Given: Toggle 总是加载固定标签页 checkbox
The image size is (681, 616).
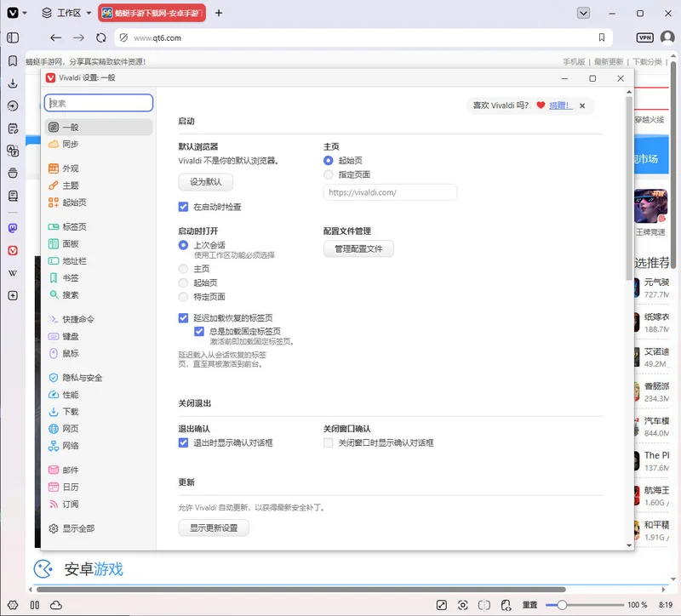Looking at the screenshot, I should [x=199, y=331].
